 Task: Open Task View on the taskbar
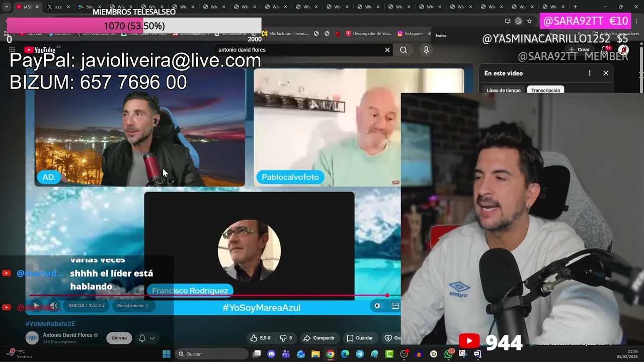[257, 354]
